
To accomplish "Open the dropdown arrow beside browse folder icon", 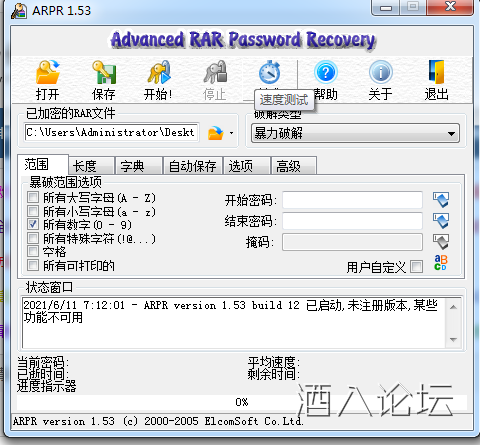I will [231, 133].
